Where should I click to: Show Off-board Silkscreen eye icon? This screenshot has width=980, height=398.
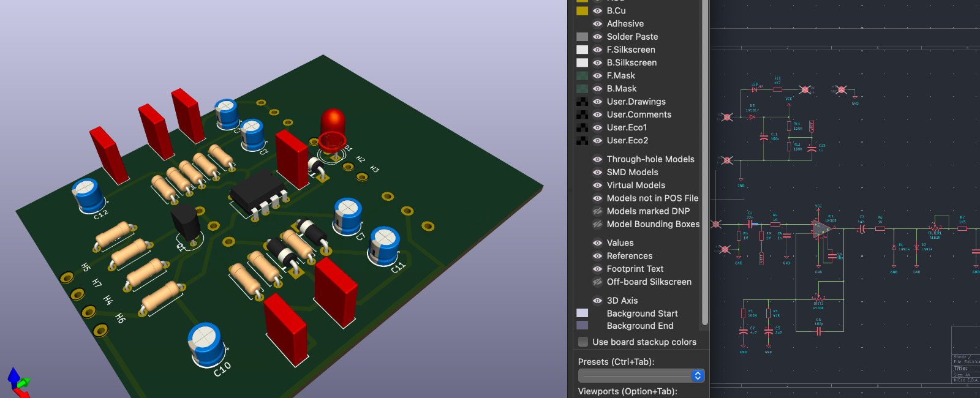597,282
